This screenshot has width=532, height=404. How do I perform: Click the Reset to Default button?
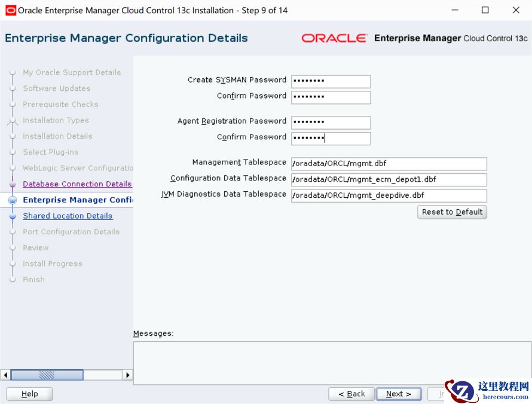pyautogui.click(x=452, y=212)
